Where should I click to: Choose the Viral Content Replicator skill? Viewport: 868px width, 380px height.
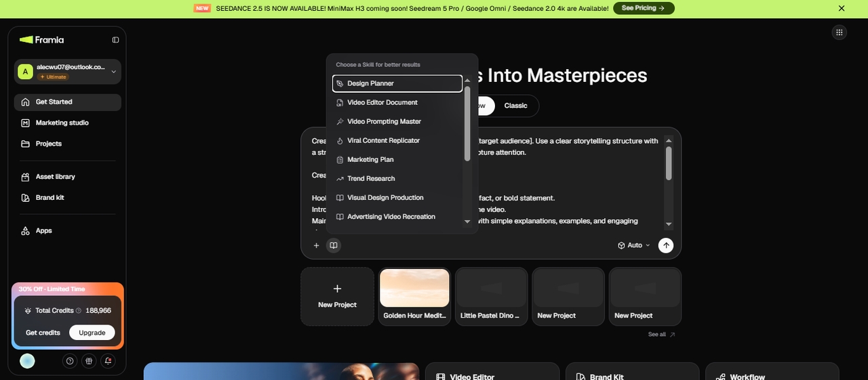pos(397,140)
